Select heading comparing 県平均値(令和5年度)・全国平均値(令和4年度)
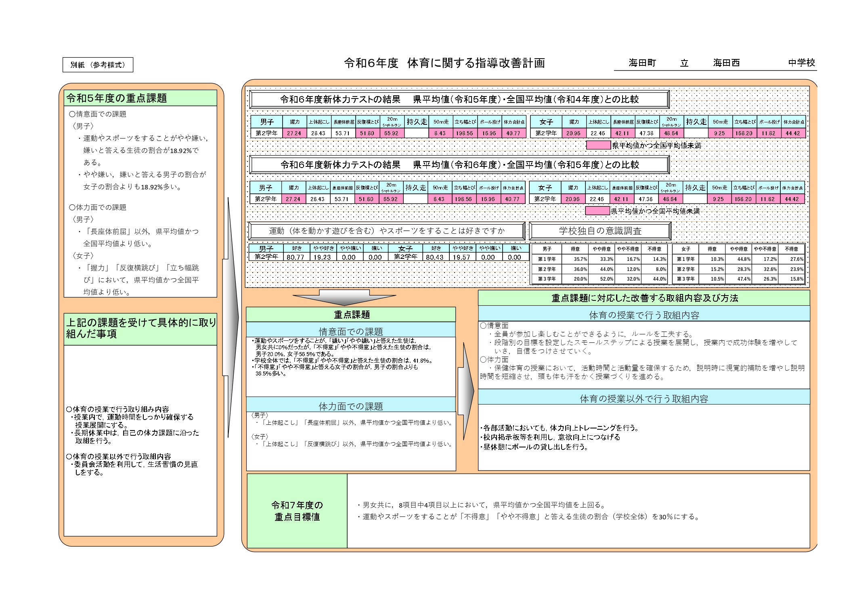Viewport: 868px width, 613px height. click(x=459, y=99)
